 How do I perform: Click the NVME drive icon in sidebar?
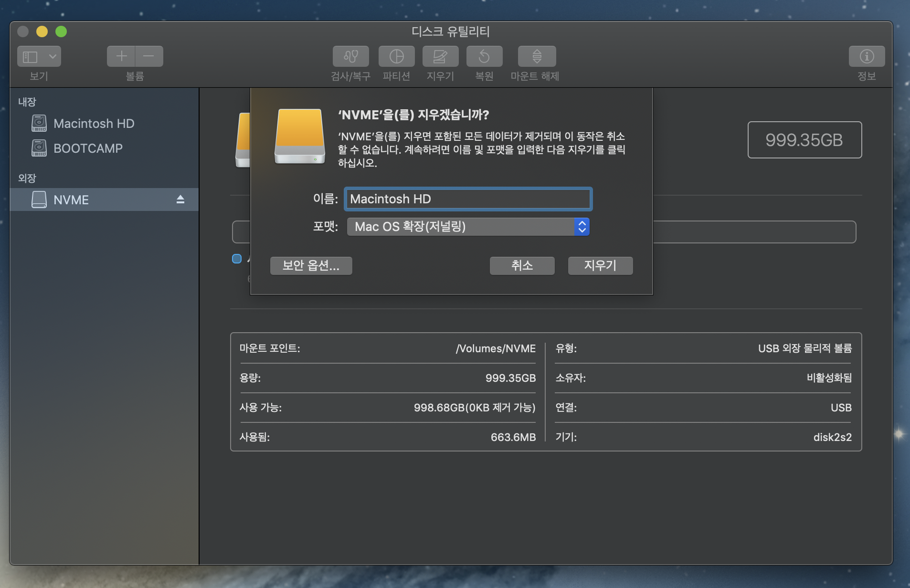(x=39, y=199)
